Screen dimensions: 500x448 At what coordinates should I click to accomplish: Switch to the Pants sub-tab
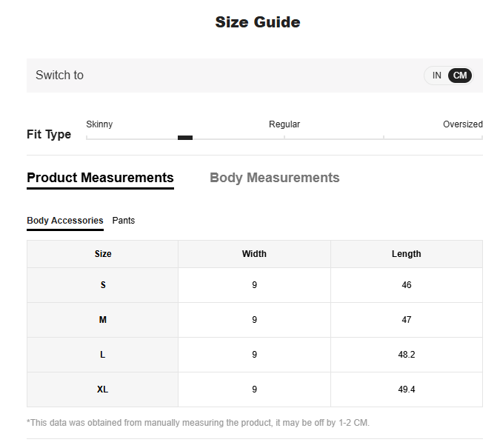click(124, 221)
